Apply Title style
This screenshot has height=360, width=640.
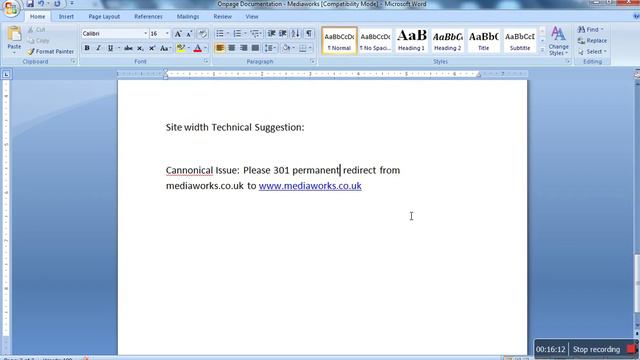click(x=484, y=41)
